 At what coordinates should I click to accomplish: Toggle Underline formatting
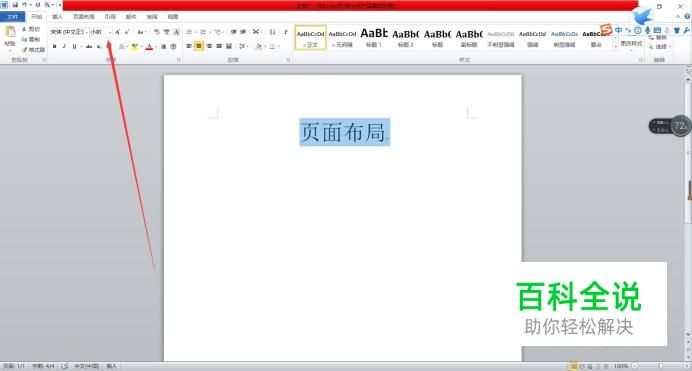74,46
